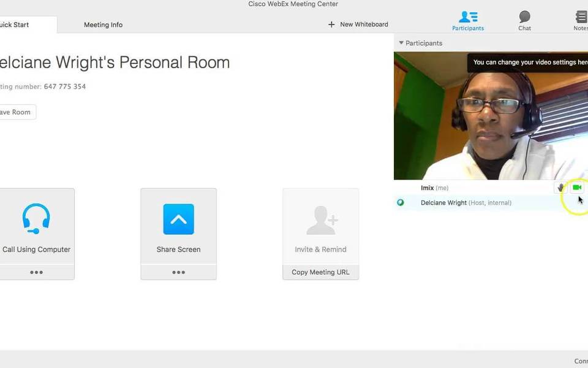Toggle the green video camera button
Image resolution: width=588 pixels, height=368 pixels.
(x=577, y=188)
